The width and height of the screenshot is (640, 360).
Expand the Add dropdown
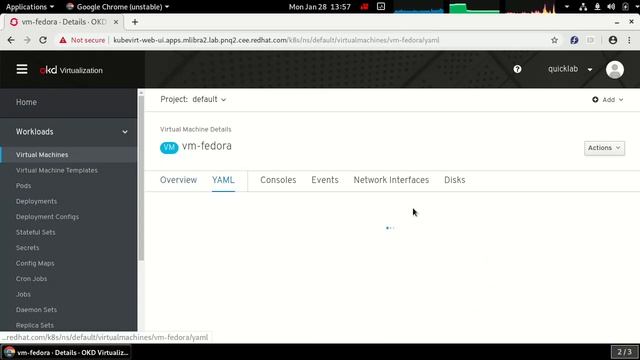coord(608,100)
